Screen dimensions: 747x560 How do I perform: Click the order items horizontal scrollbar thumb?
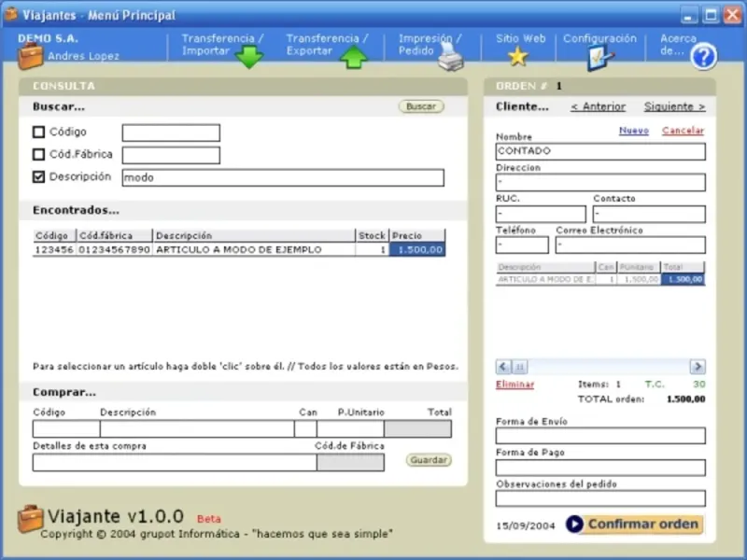[520, 367]
